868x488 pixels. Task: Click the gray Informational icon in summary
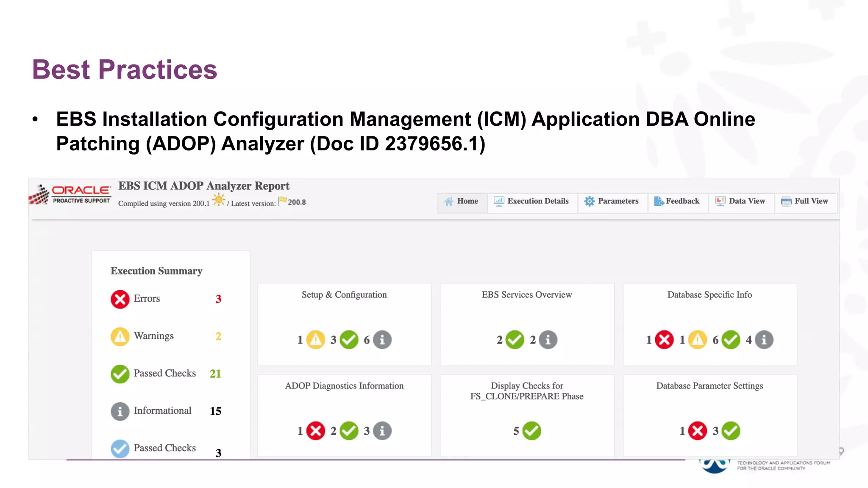120,411
